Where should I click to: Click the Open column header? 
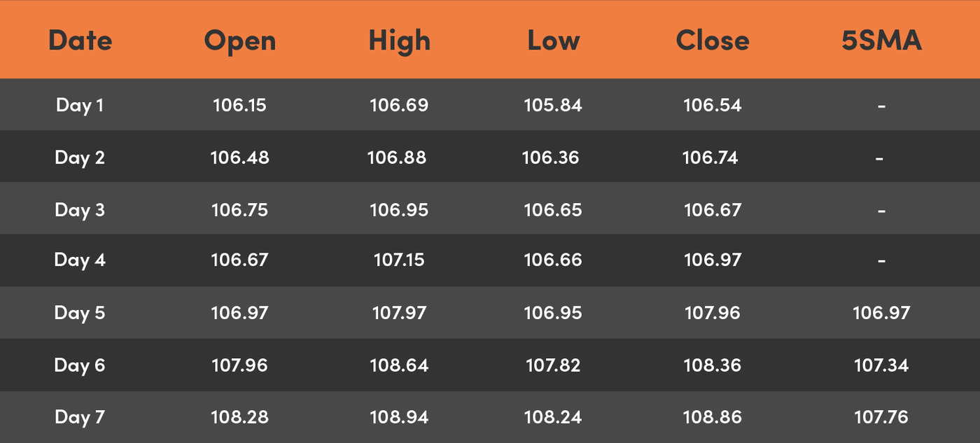[x=239, y=41]
